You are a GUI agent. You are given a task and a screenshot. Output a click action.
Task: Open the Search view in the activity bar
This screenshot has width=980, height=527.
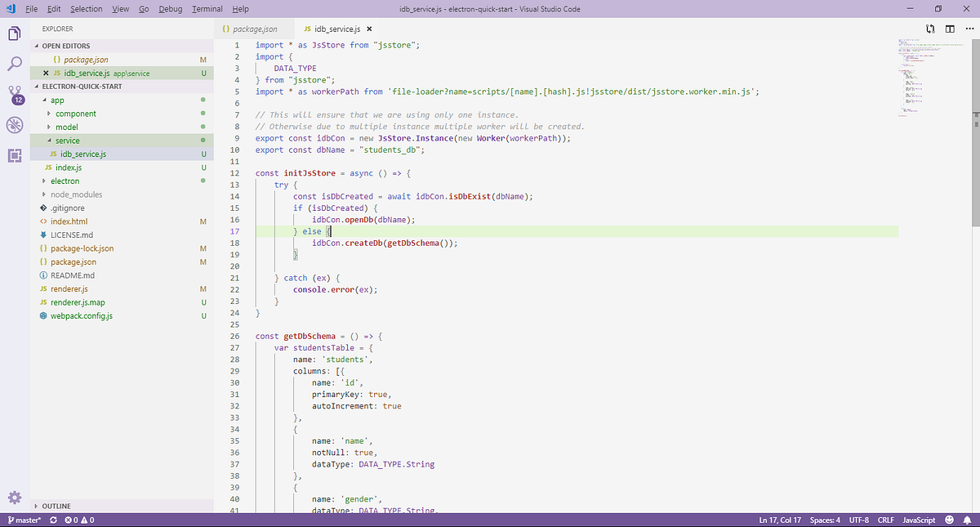[13, 63]
